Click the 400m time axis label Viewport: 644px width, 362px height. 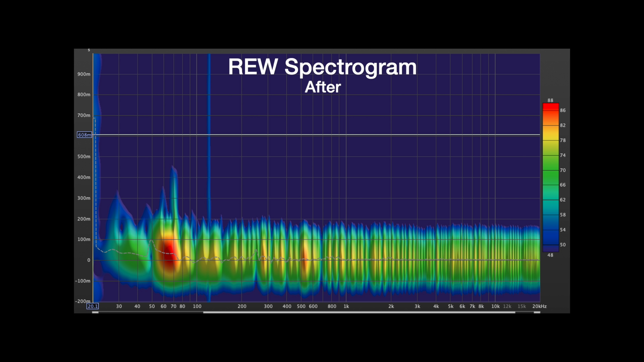(84, 177)
